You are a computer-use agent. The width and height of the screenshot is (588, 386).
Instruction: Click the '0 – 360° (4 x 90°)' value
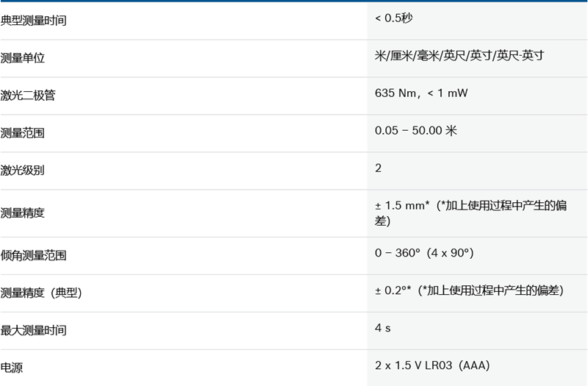pos(424,253)
